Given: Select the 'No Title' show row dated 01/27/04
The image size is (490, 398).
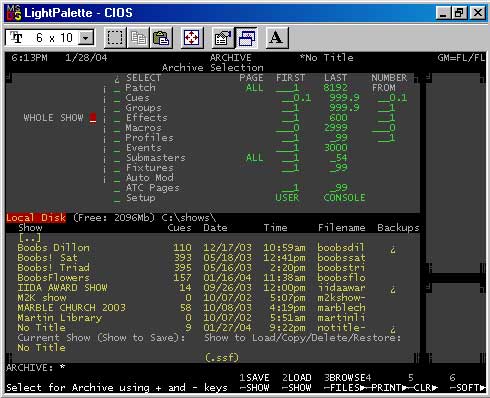Looking at the screenshot, I should [213, 328].
